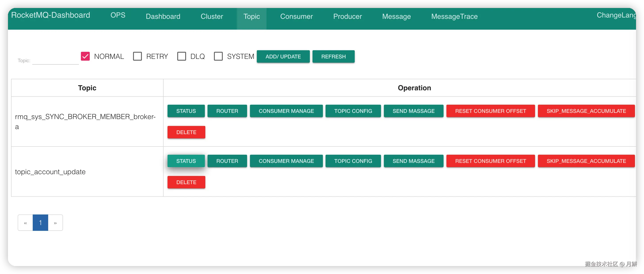Open CONSUMER MANAGE for topic_account_update

[x=286, y=161]
